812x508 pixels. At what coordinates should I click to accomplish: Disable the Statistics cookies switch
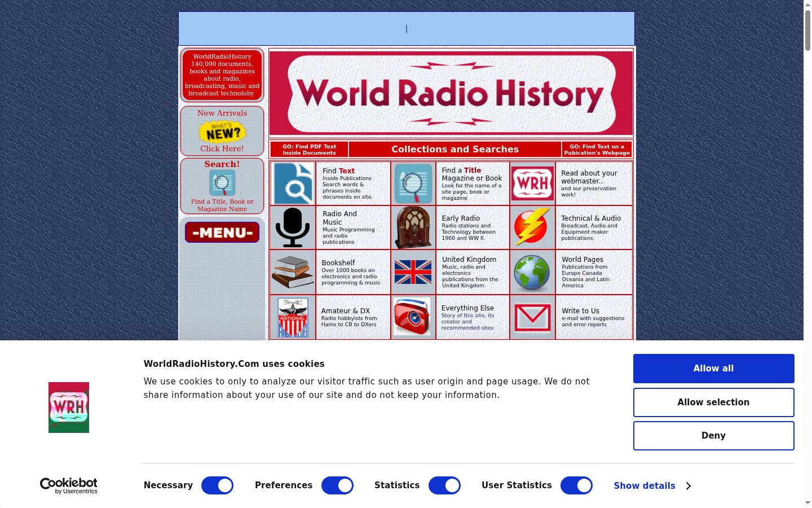click(x=444, y=485)
